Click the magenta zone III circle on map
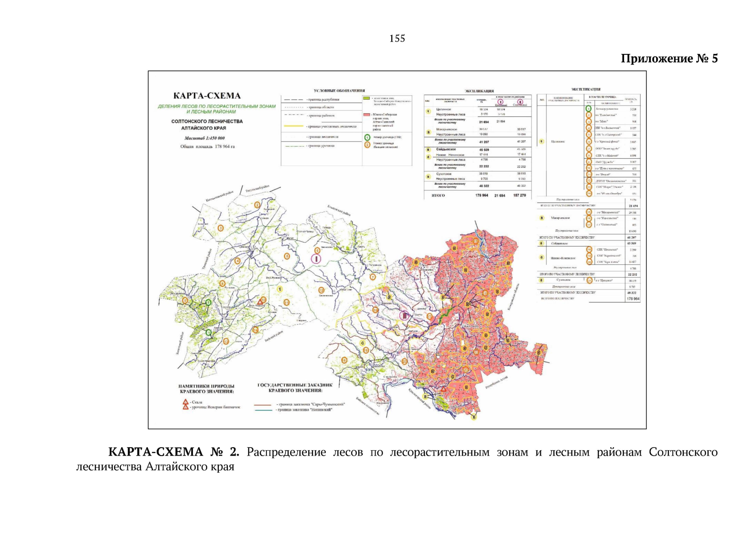This screenshot has width=756, height=535. [x=405, y=316]
